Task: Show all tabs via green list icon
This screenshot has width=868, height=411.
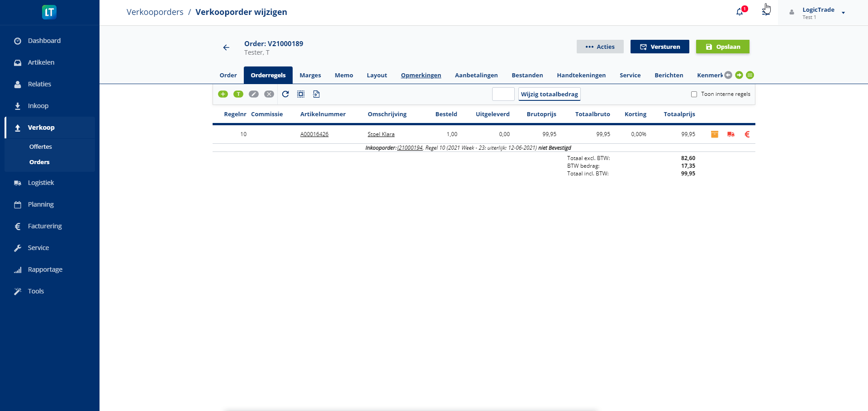Action: (x=750, y=75)
